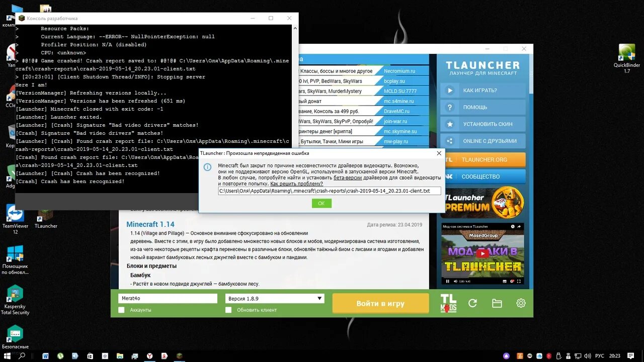Open the Версия 1.8.9 version dropdown
Image resolution: width=644 pixels, height=362 pixels.
click(275, 299)
